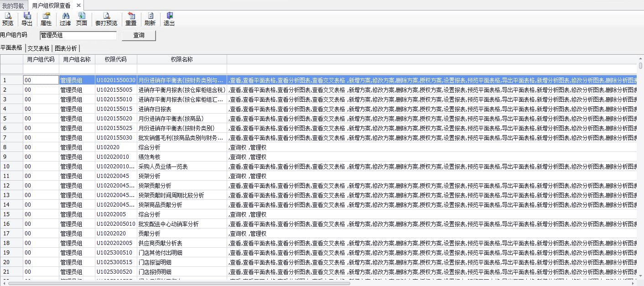Click the 重置 reset toolbar icon

[x=131, y=19]
